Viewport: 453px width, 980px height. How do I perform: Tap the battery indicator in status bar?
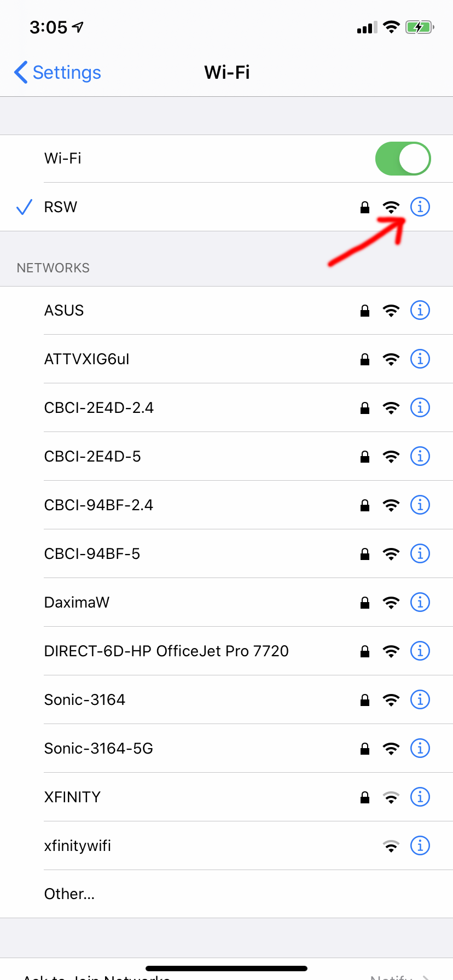[x=420, y=27]
